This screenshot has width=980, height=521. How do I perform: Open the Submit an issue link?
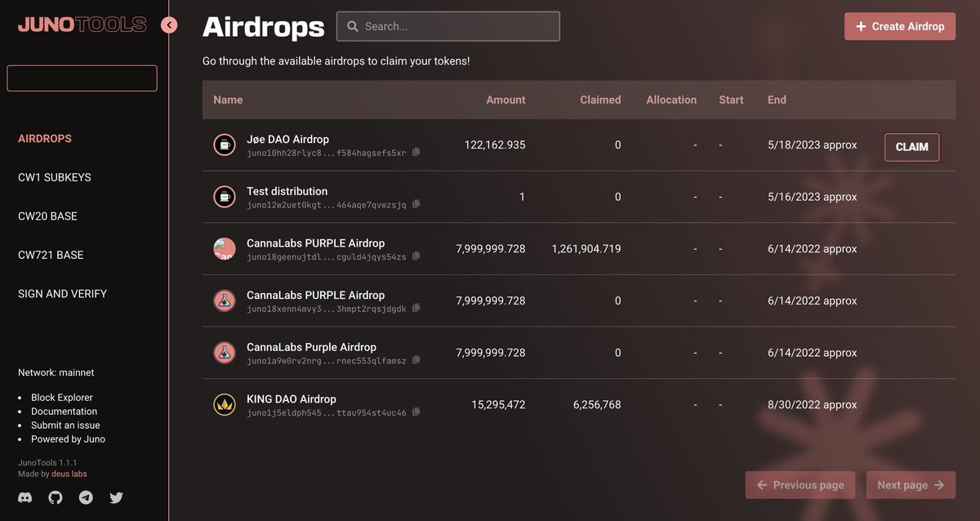pyautogui.click(x=65, y=425)
